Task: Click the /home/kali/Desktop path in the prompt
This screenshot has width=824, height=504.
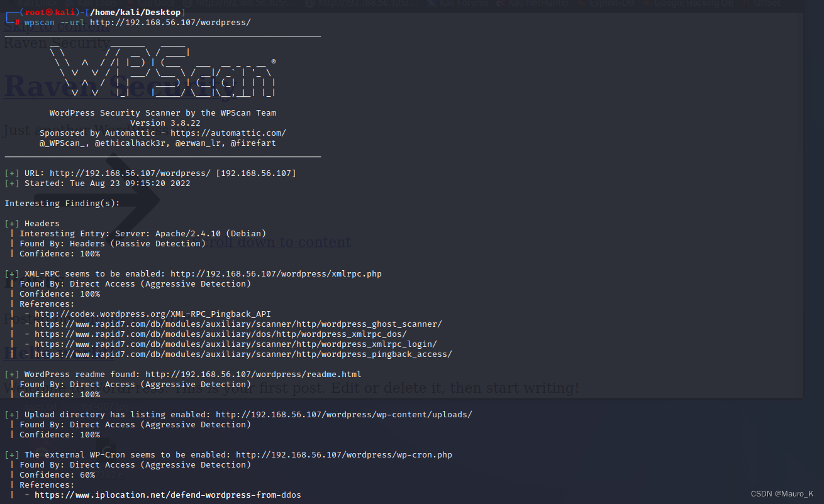Action: coord(134,13)
